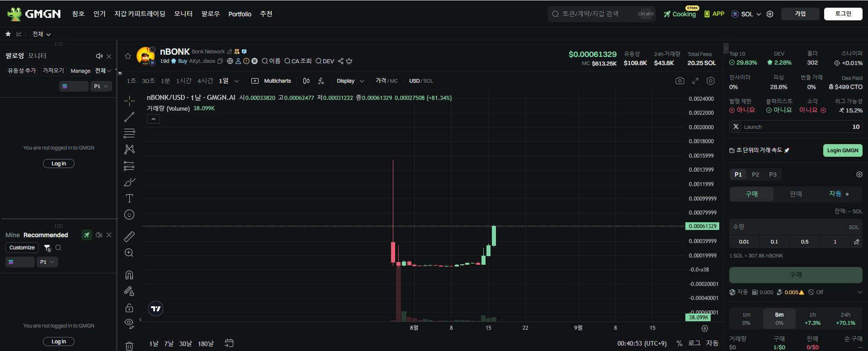Screen dimensions: 868x351
Task: Open the Display dropdown
Action: tap(350, 81)
